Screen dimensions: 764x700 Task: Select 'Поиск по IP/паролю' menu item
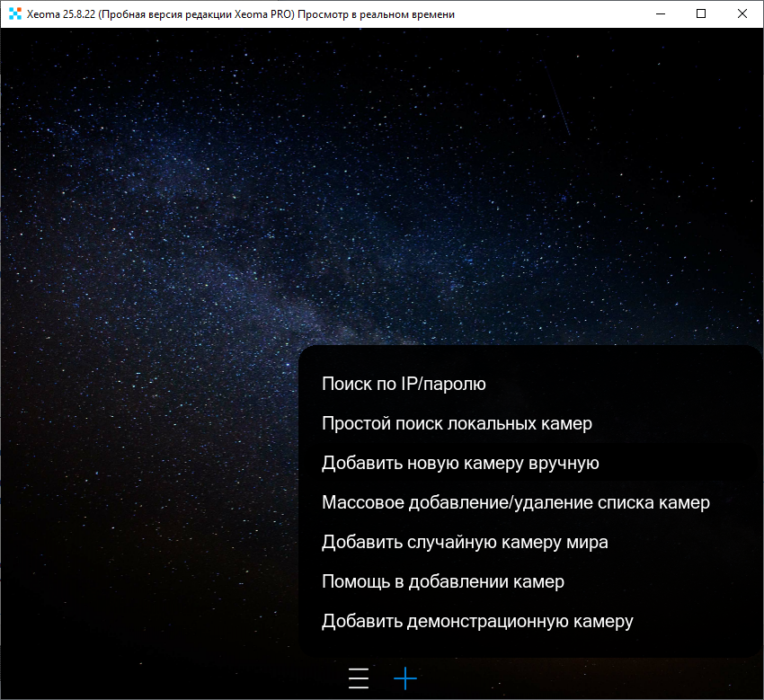404,384
